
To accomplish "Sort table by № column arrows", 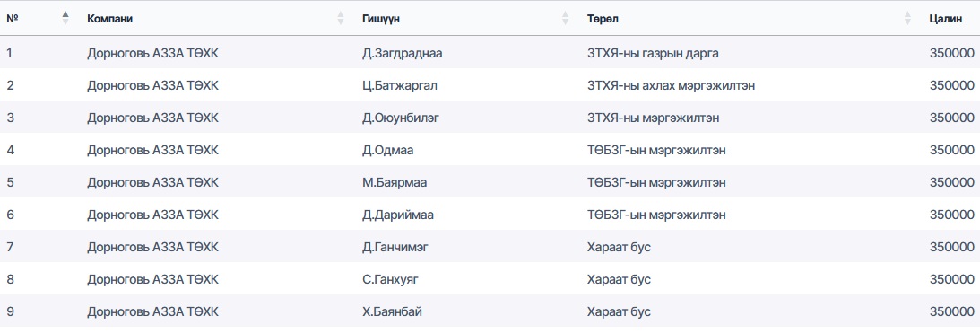I will tap(65, 18).
